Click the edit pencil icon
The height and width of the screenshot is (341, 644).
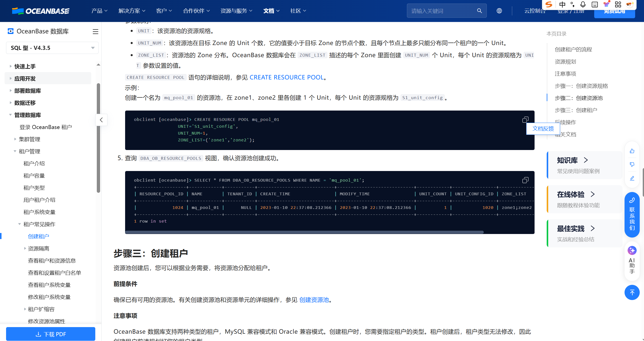coord(632,178)
